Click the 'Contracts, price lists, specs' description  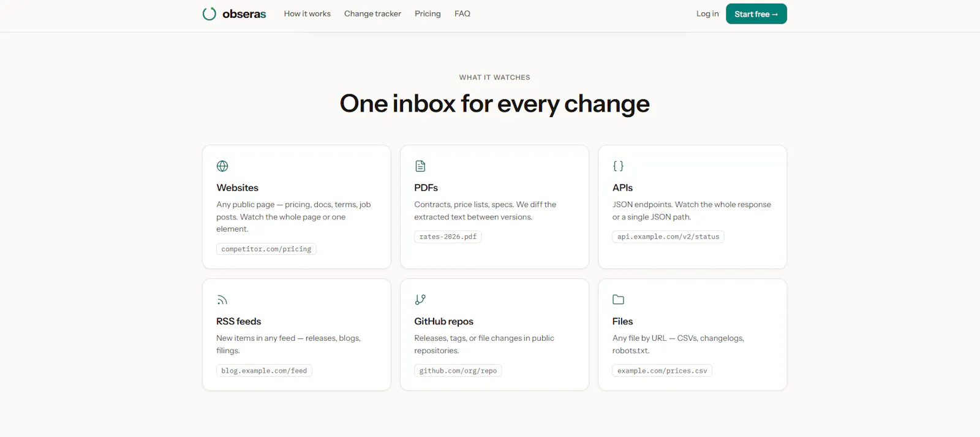tap(485, 211)
